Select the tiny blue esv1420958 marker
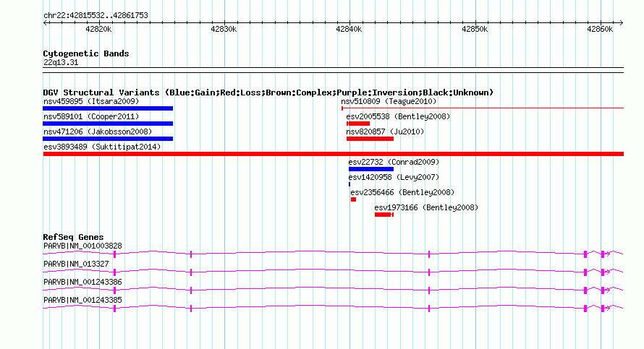 click(x=349, y=184)
